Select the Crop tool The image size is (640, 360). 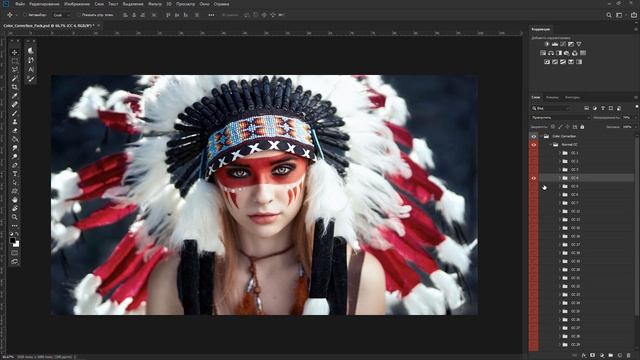tap(15, 87)
